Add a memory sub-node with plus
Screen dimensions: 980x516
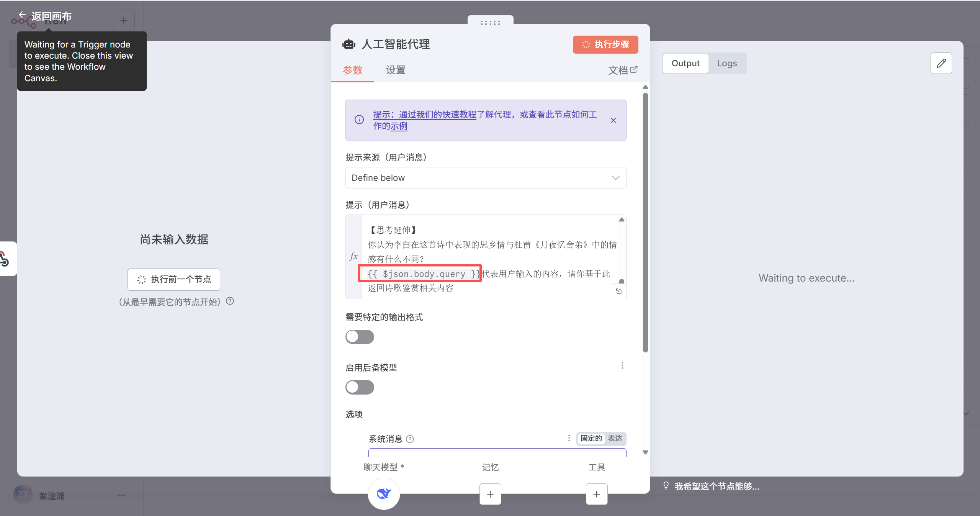click(x=490, y=494)
